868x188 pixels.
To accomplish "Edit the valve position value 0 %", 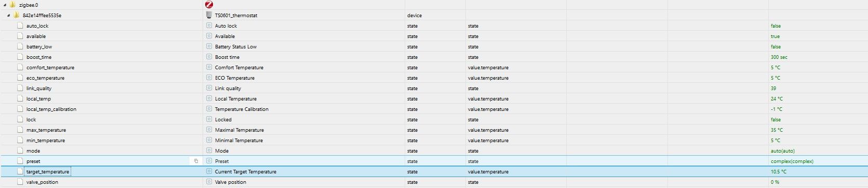I will tap(774, 182).
